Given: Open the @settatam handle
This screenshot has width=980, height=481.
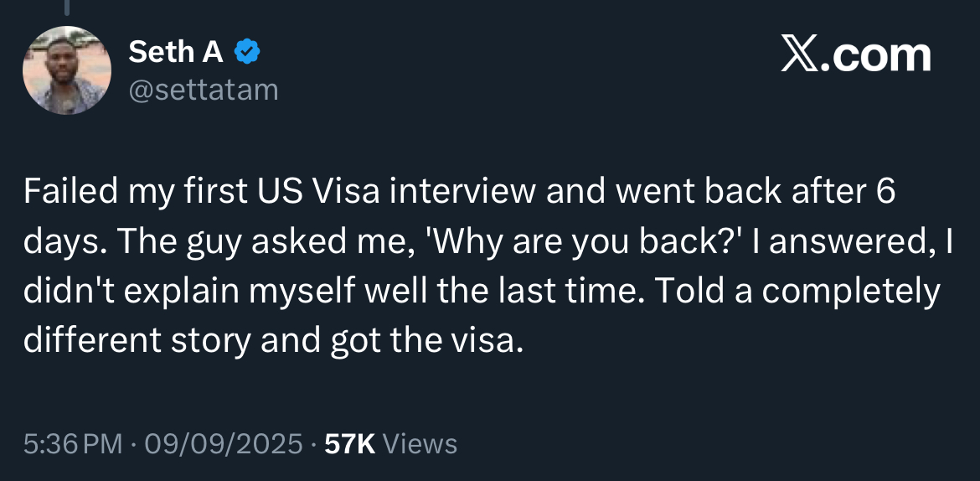Looking at the screenshot, I should pos(204,90).
